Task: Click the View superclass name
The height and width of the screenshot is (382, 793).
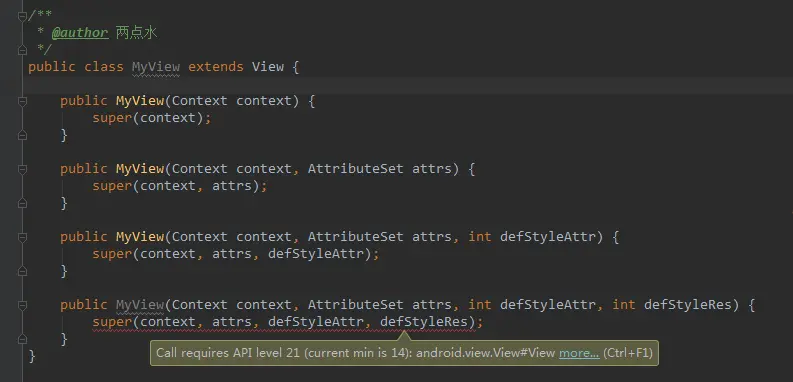Action: click(x=268, y=67)
